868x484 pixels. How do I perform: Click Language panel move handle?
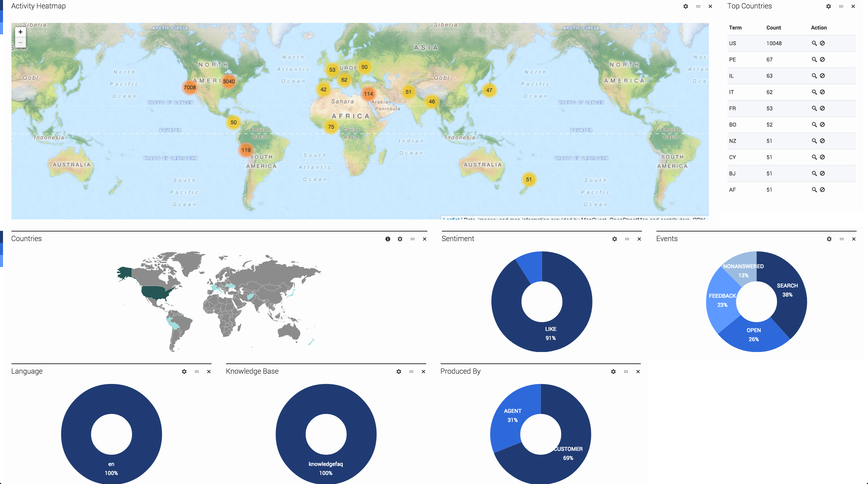point(197,371)
